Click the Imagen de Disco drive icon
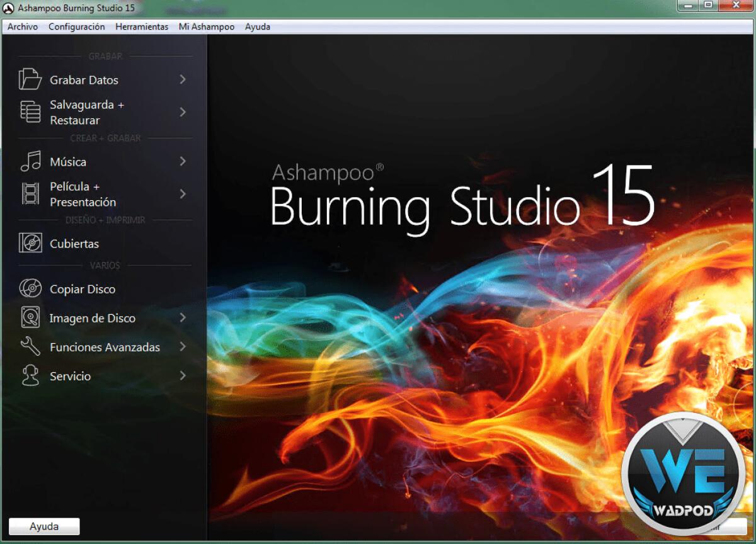Viewport: 756px width, 544px height. coord(30,317)
